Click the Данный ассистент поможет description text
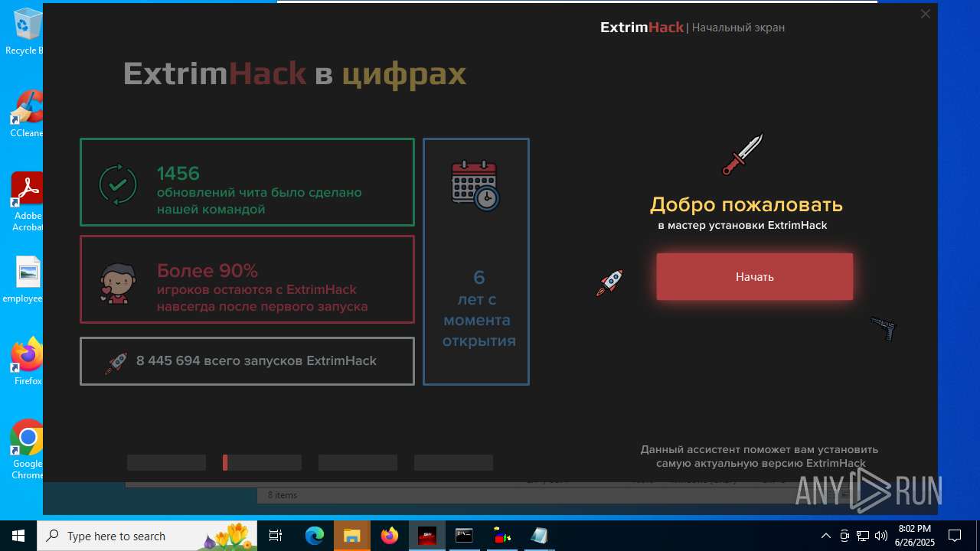 [759, 456]
